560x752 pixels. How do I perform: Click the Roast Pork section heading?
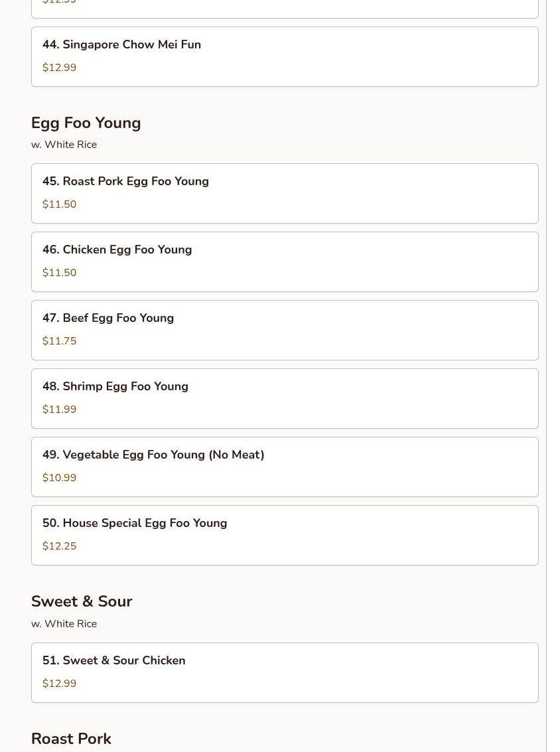pyautogui.click(x=71, y=739)
